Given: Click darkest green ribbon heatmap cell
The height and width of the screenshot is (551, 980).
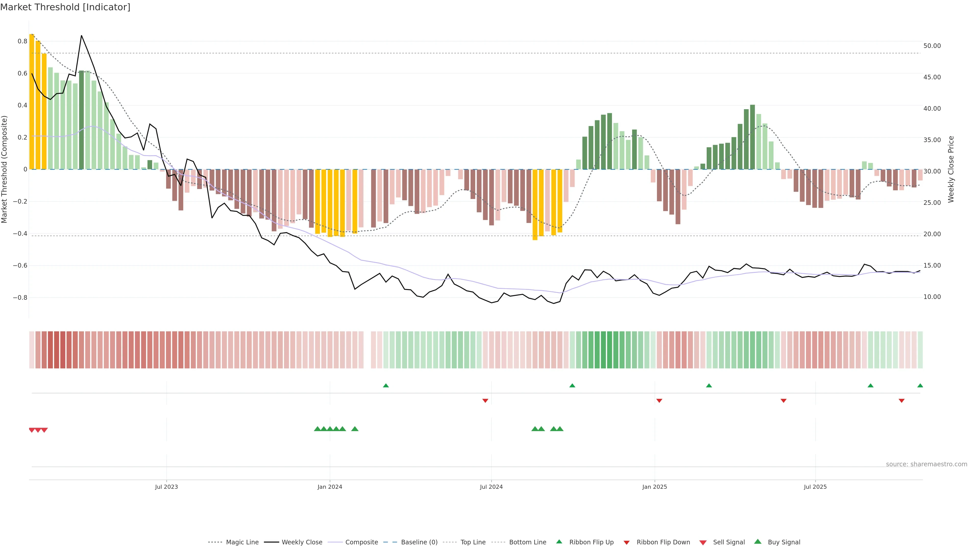Looking at the screenshot, I should pyautogui.click(x=609, y=350).
